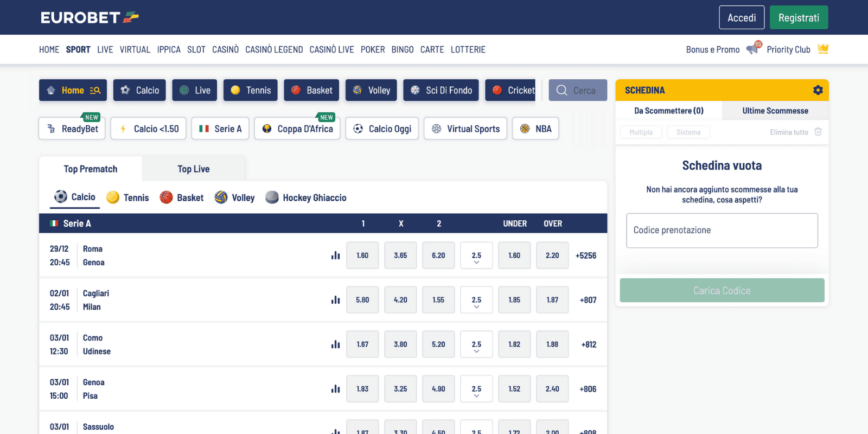The height and width of the screenshot is (434, 868).
Task: Click the Carica Codice button
Action: coord(722,290)
